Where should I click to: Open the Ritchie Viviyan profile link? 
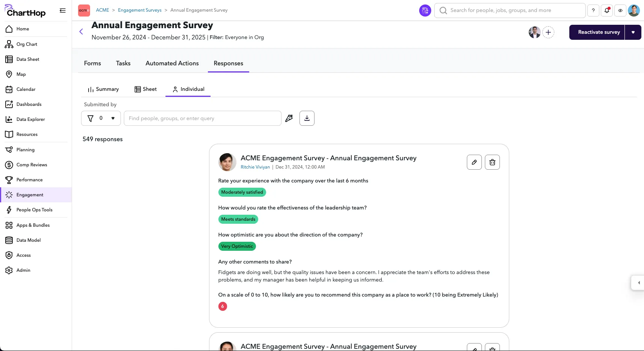pyautogui.click(x=255, y=167)
